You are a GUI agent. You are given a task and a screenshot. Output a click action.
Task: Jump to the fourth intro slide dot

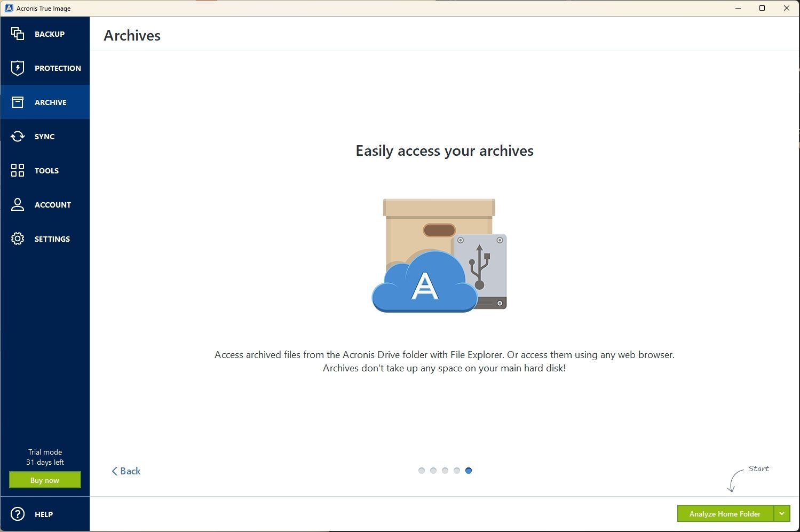[x=457, y=471]
